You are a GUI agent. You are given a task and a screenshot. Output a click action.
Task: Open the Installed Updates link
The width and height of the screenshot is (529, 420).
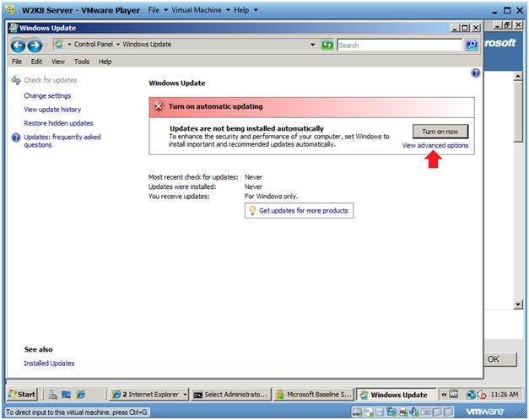pyautogui.click(x=49, y=363)
